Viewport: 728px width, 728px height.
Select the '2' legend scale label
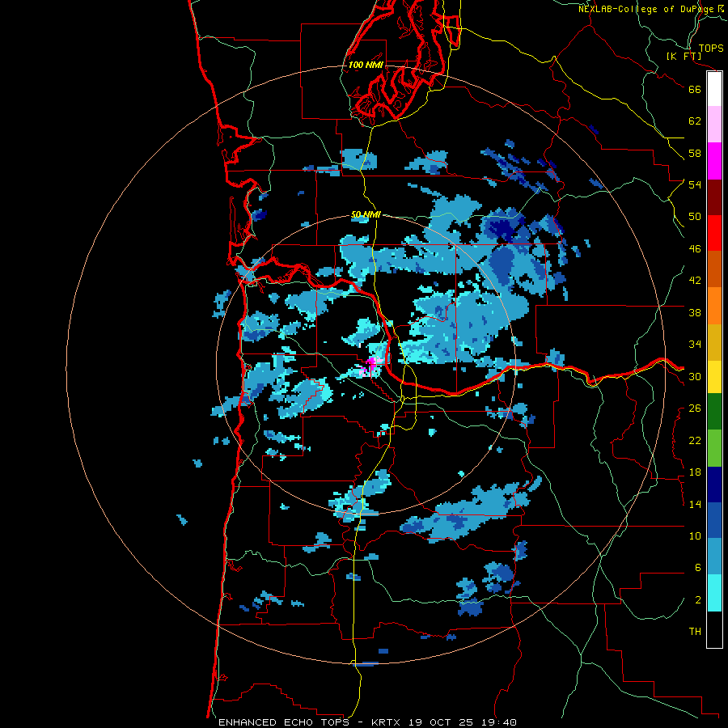698,600
